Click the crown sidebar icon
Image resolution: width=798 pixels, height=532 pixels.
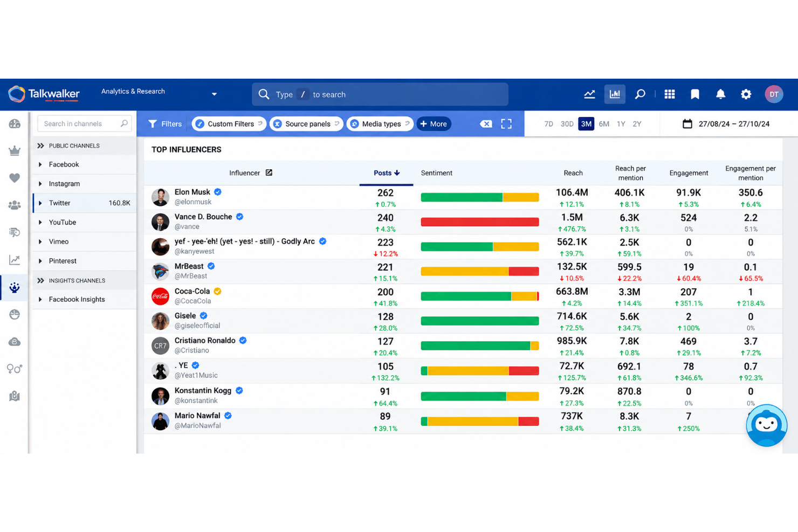15,151
